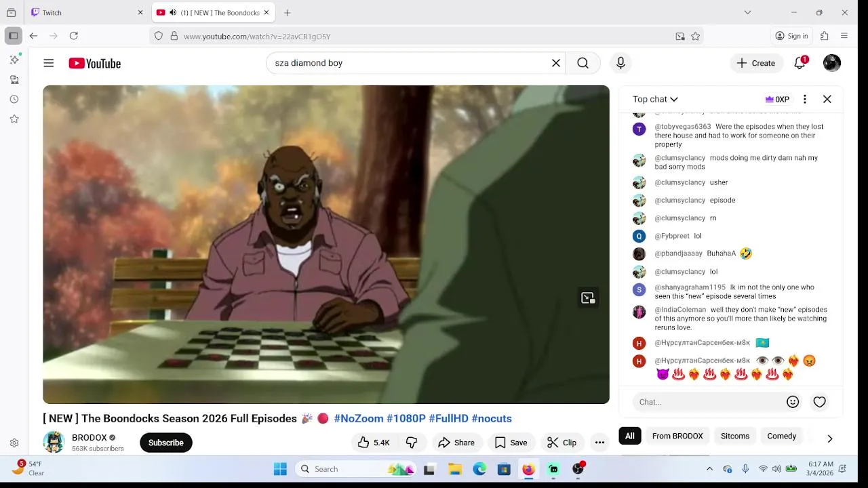Open Firefox tab overview icon
The width and height of the screenshot is (868, 488).
[11, 13]
